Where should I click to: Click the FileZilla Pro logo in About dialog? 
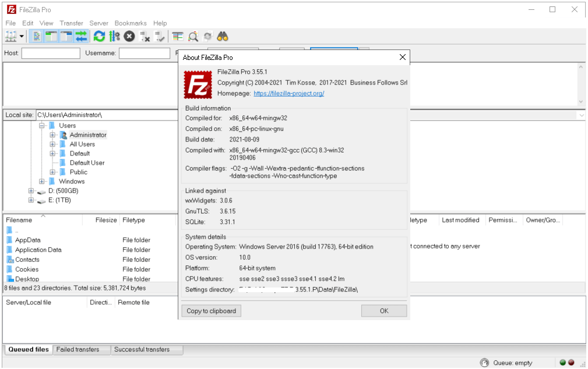198,84
